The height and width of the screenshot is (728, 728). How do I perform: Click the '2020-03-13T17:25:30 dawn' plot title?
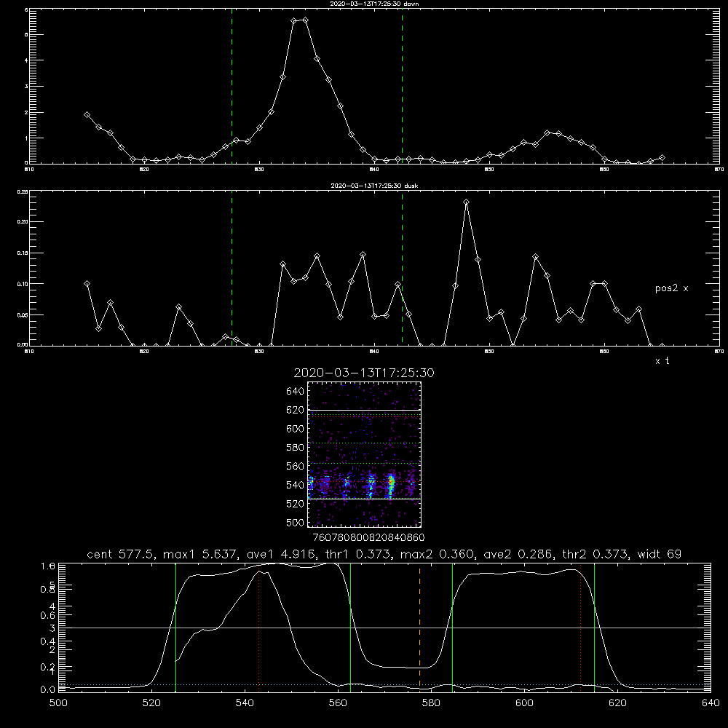coord(374,4)
